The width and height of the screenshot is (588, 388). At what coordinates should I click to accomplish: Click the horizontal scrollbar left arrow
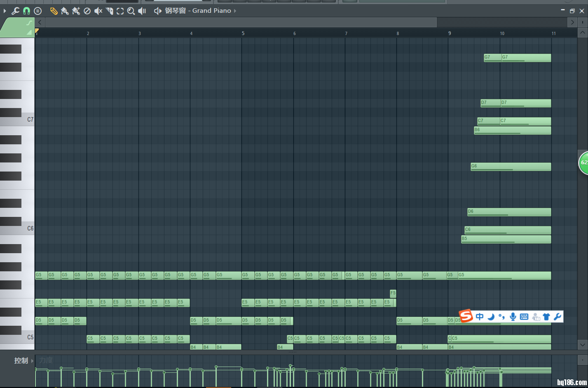coord(40,22)
